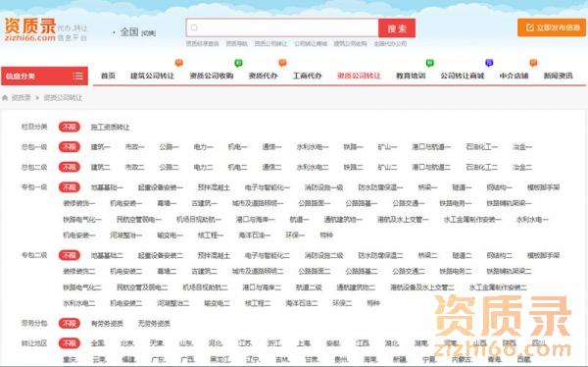Select 不限 in the 转让地区 row
This screenshot has width=588, height=367.
[70, 343]
